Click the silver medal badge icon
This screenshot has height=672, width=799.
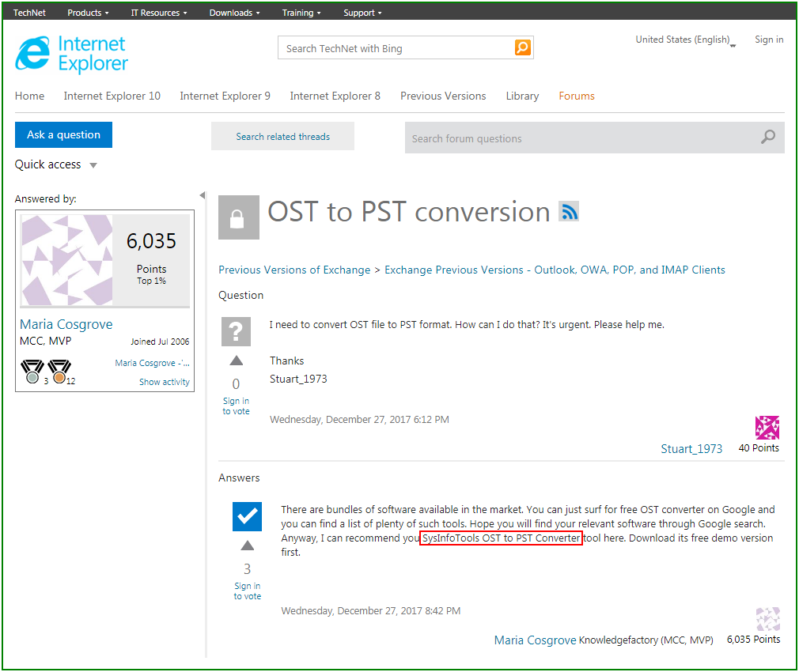(32, 372)
